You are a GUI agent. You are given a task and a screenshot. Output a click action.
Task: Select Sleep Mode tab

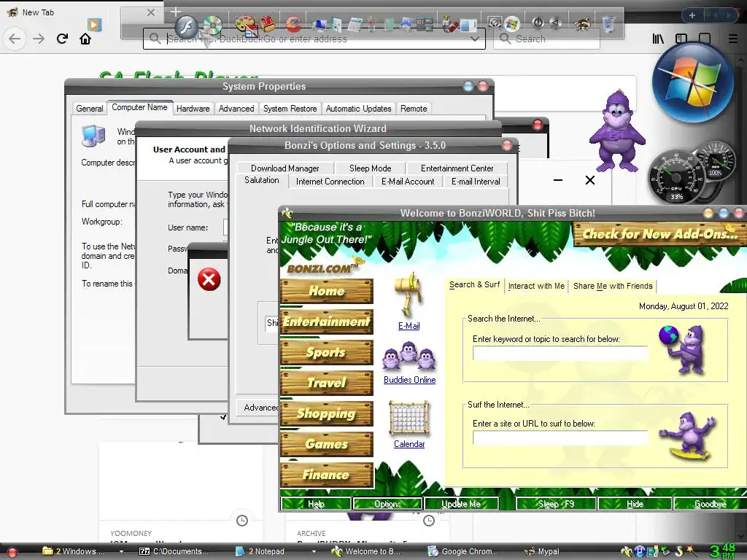click(370, 168)
